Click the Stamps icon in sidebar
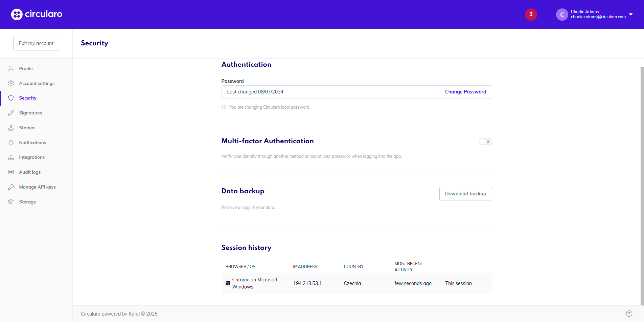Image resolution: width=644 pixels, height=322 pixels. coord(11,128)
